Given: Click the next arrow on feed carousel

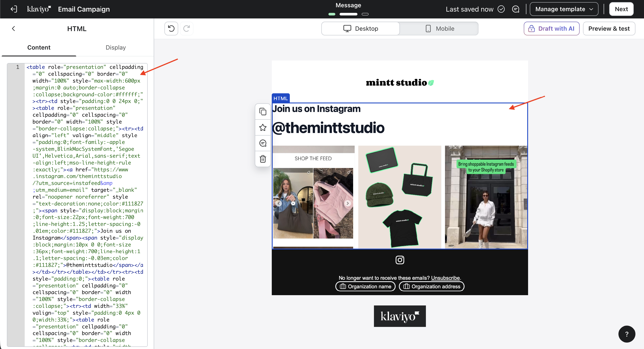Looking at the screenshot, I should (x=348, y=203).
